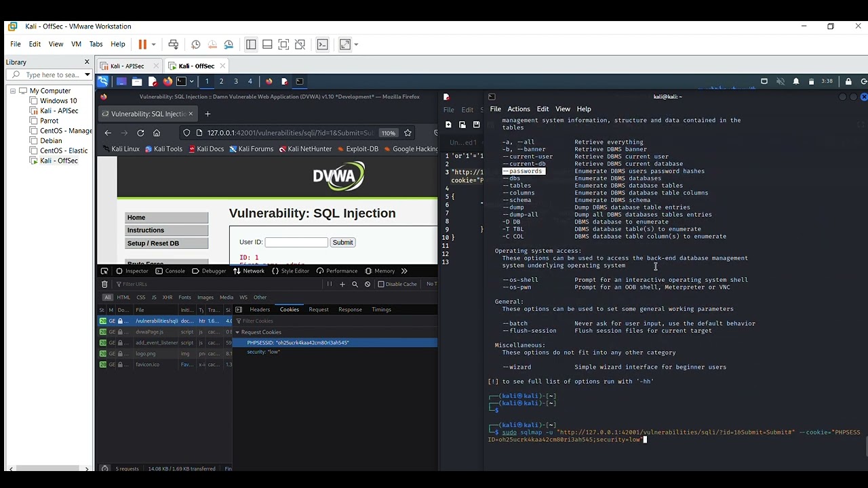The image size is (868, 488).
Task: Open the notifications bell in Kali panel
Action: tap(795, 81)
